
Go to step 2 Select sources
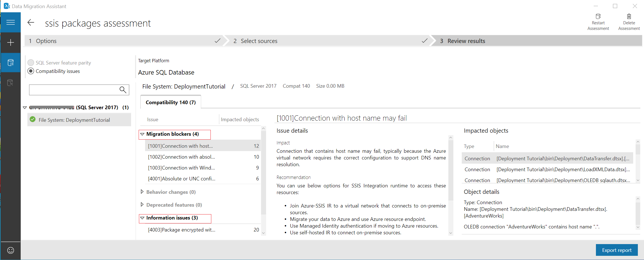329,41
